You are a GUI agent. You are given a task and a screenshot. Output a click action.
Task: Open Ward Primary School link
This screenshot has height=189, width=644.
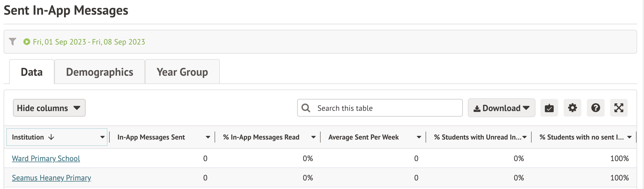pos(46,158)
